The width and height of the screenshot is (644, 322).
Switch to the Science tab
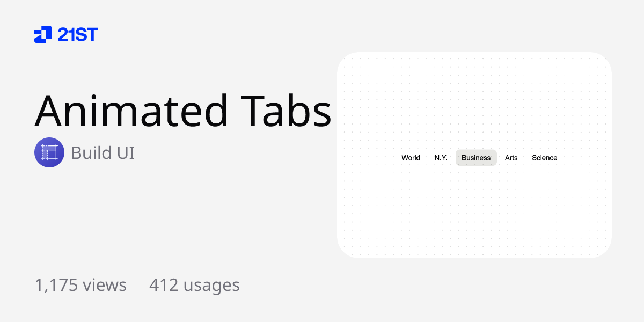pyautogui.click(x=544, y=157)
